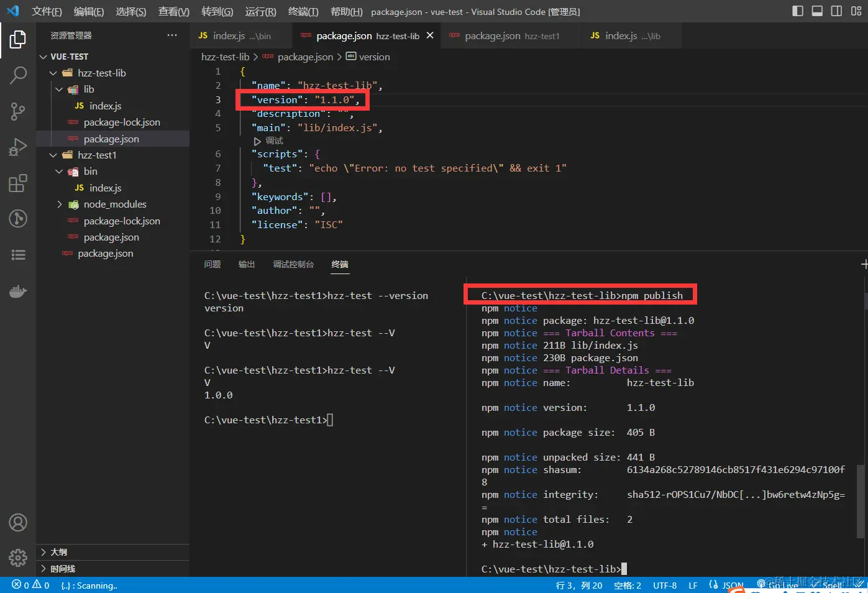
Task: Click the VS Code logo icon
Action: pyautogui.click(x=13, y=11)
